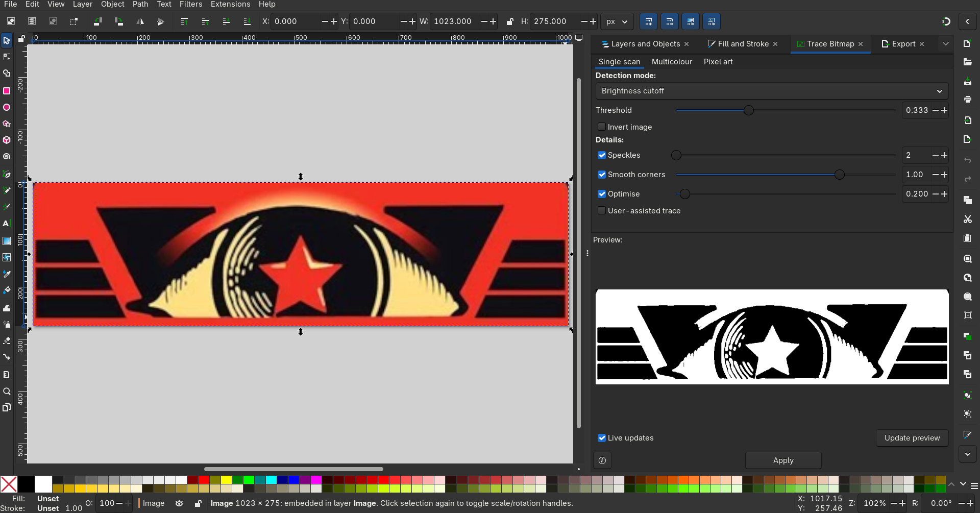The height and width of the screenshot is (513, 980).
Task: Increase the Threshold value with plus
Action: (x=944, y=110)
